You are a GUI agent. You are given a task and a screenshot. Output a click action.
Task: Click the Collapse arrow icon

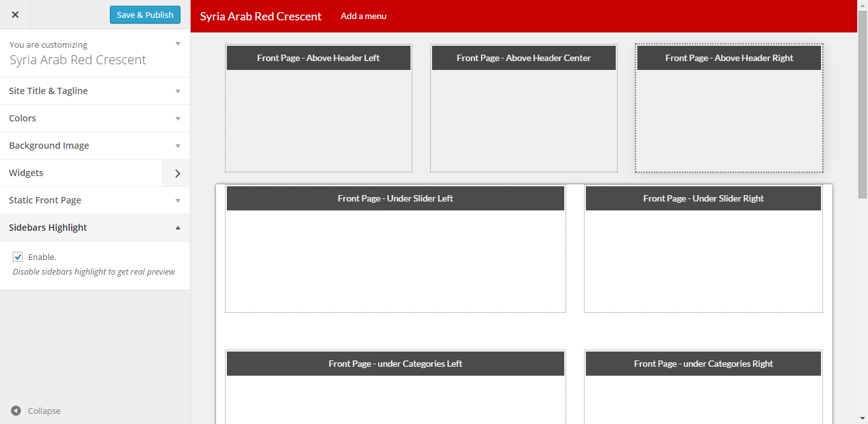coord(16,411)
